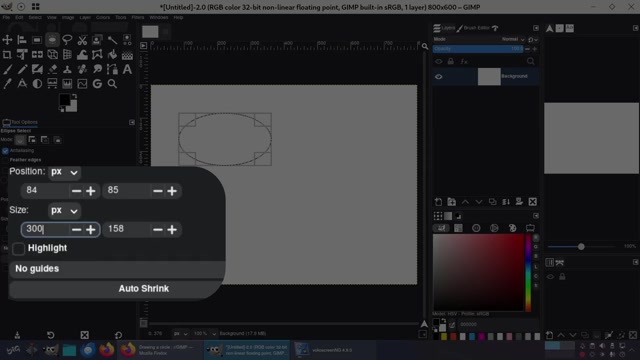Select the Curves tool

coord(82,84)
